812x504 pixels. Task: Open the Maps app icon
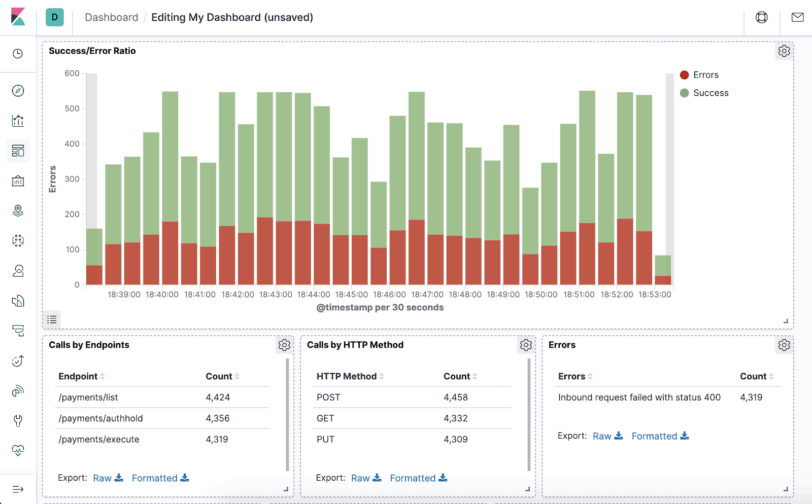pyautogui.click(x=18, y=211)
